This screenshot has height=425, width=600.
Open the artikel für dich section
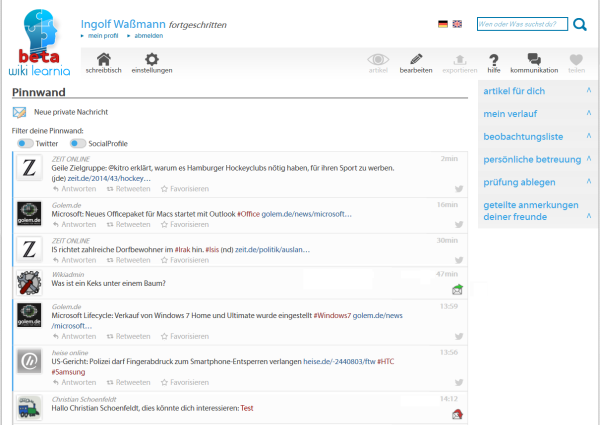tap(514, 91)
